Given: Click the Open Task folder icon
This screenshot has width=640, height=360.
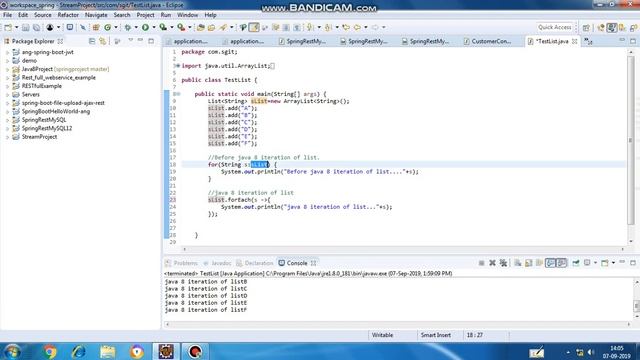Looking at the screenshot, I should (211, 27).
